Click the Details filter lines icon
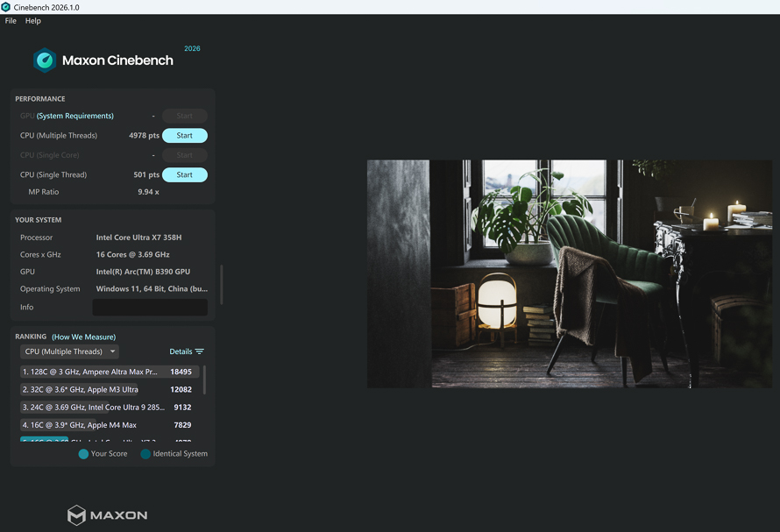 coord(200,351)
